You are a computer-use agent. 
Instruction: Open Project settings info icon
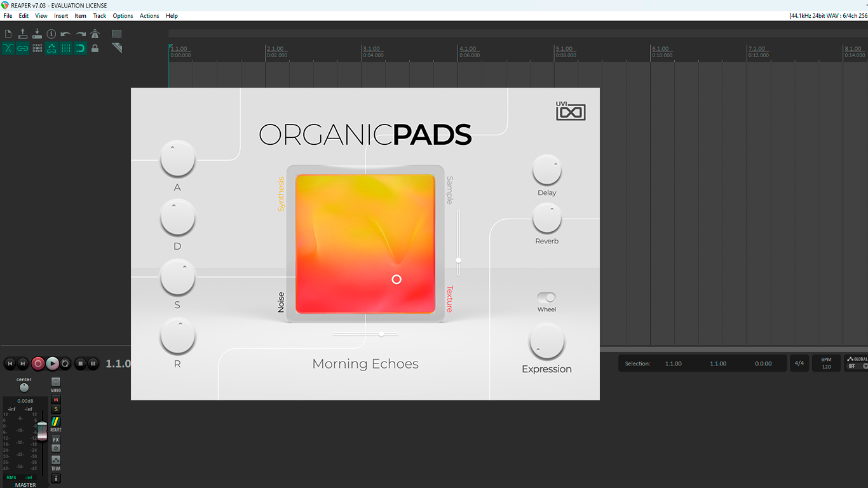pos(51,34)
